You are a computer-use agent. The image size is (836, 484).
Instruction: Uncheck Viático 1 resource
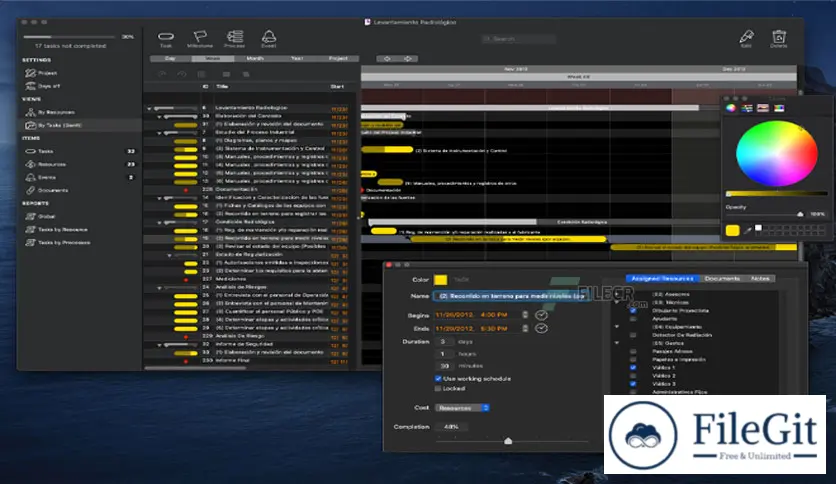633,367
